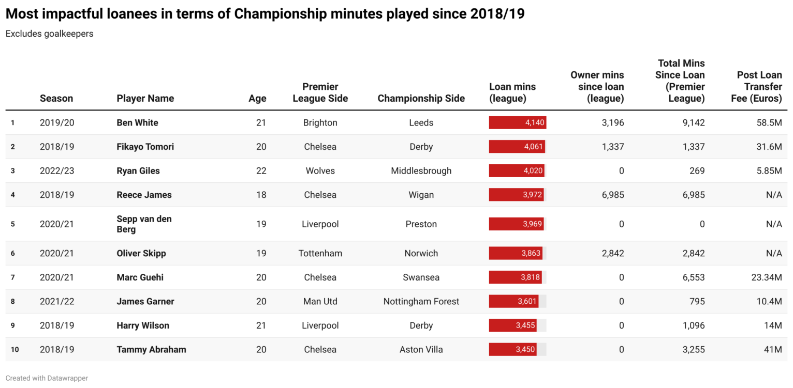
Task: Click the Championship Side column header
Action: (x=421, y=99)
